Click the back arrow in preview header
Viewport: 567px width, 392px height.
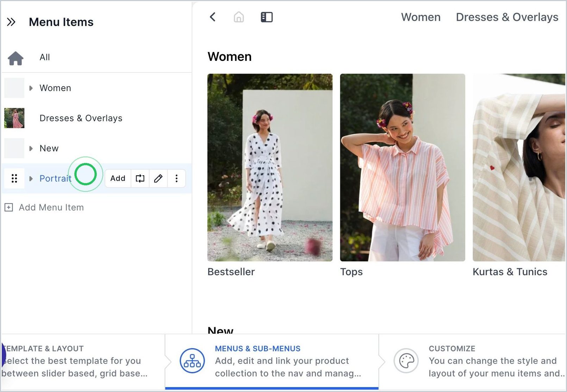click(x=212, y=17)
